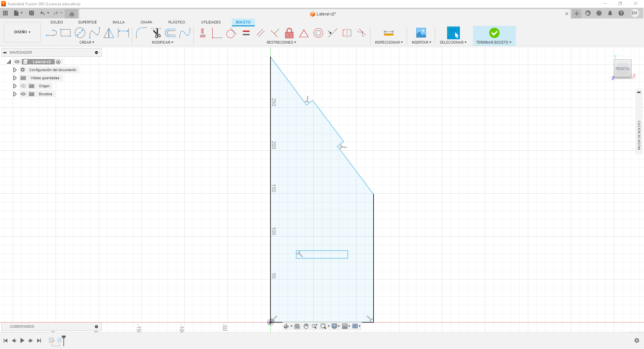
Task: Open the Insertar dropdown menu
Action: (x=421, y=42)
